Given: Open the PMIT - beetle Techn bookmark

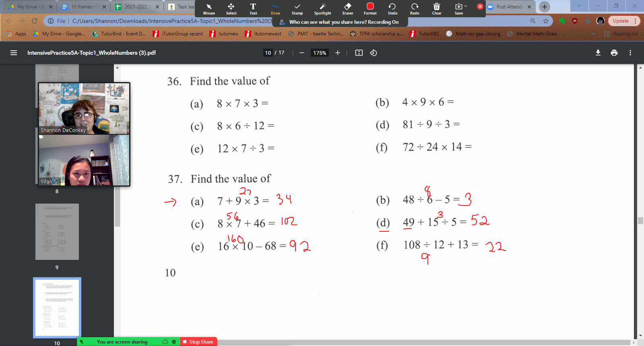Looking at the screenshot, I should (x=316, y=34).
